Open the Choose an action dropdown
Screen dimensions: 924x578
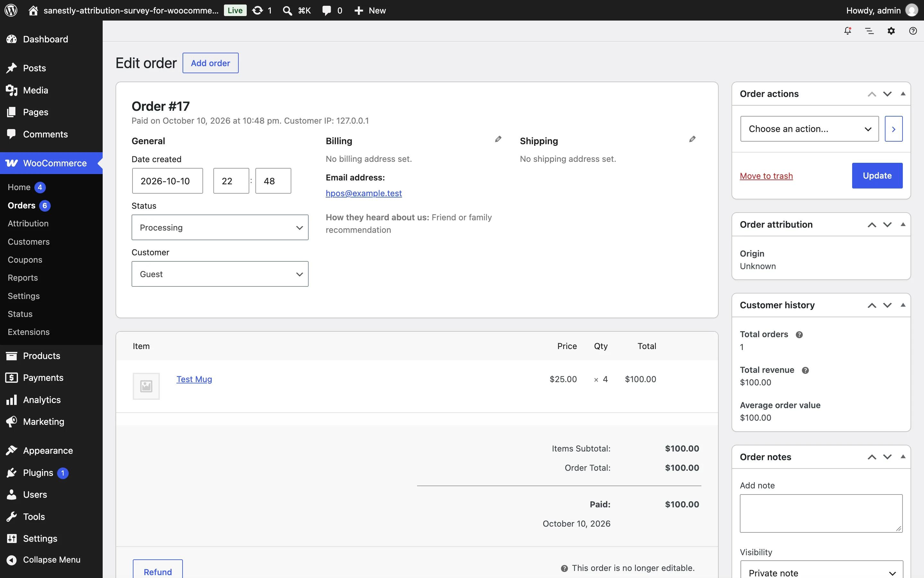[809, 129]
